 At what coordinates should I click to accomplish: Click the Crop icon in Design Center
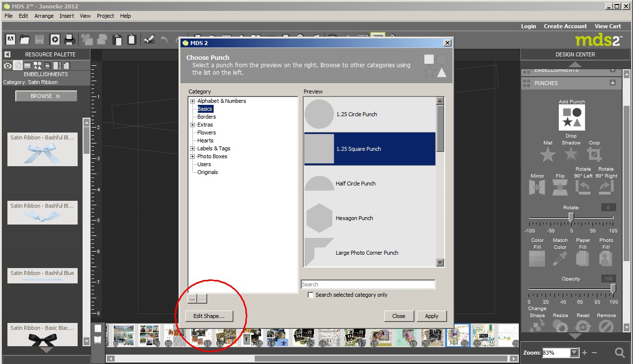coord(594,155)
